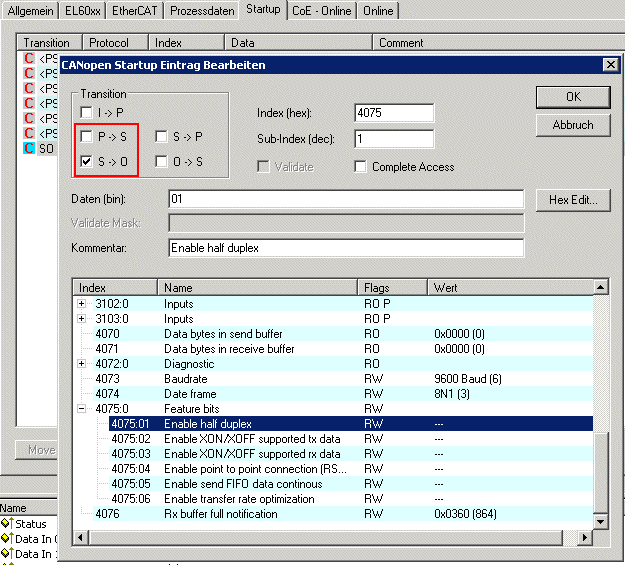Click the Status variable icon
This screenshot has height=565, width=625.
coord(7,524)
